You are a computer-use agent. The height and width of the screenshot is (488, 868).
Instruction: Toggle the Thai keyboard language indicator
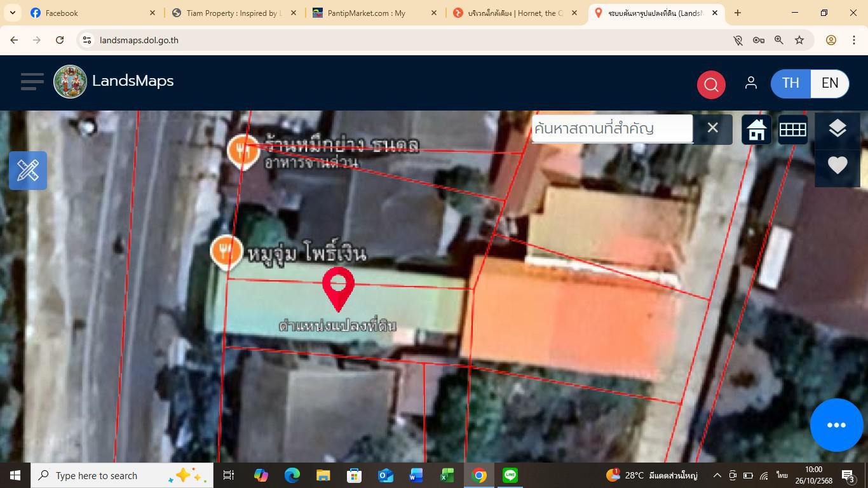tap(782, 475)
